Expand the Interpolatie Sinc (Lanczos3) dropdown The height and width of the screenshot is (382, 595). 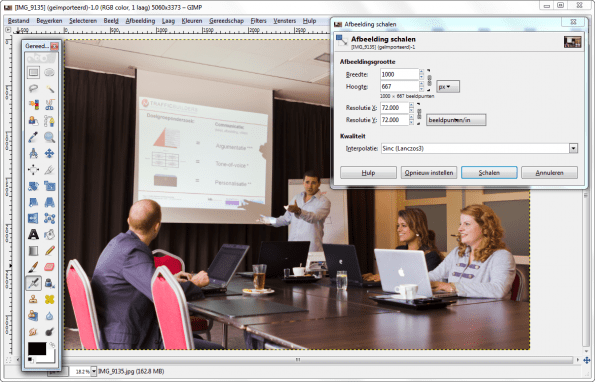point(479,148)
